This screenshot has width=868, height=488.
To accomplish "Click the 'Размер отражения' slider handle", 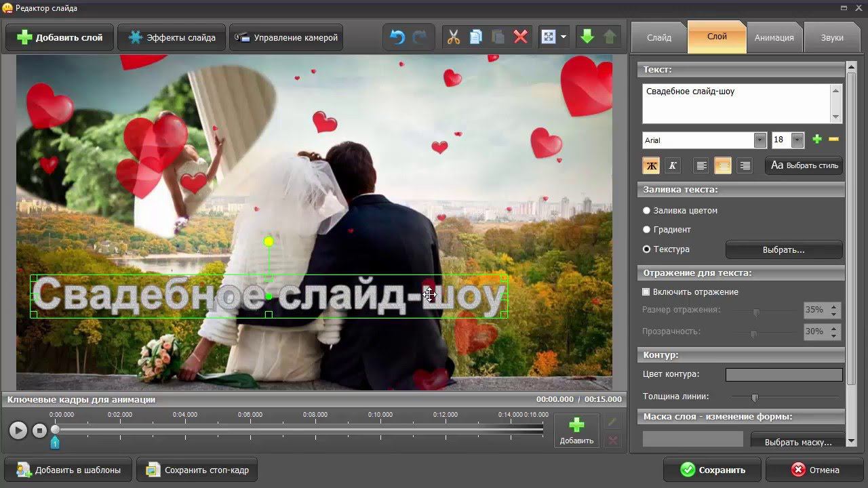I will pyautogui.click(x=756, y=312).
